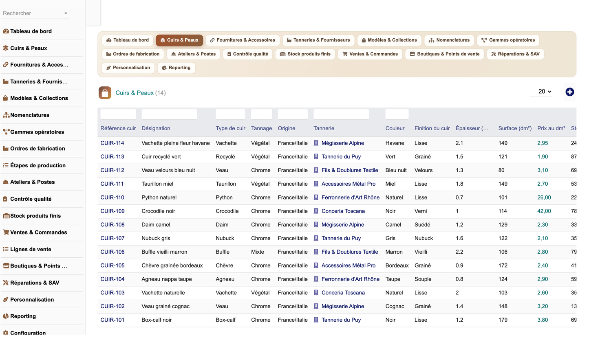Viewport: 589px width, 364px height.
Task: Open Réparations & SAV top tab
Action: click(x=516, y=54)
